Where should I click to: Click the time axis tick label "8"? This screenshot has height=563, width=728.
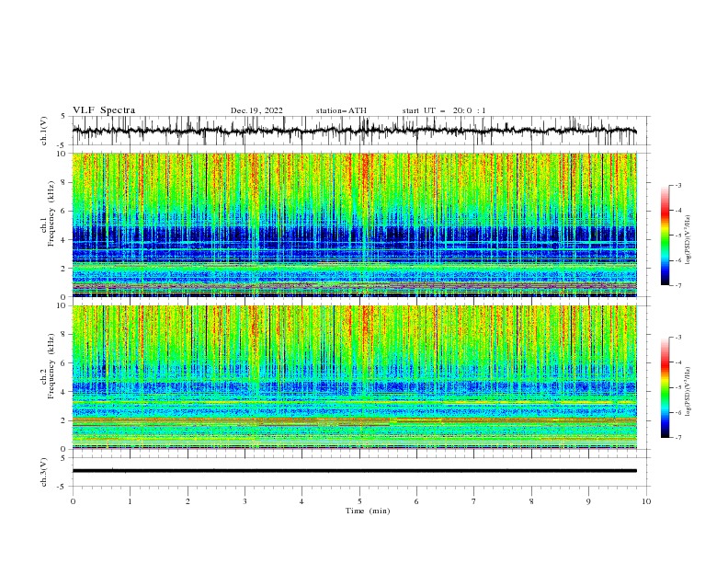[531, 501]
